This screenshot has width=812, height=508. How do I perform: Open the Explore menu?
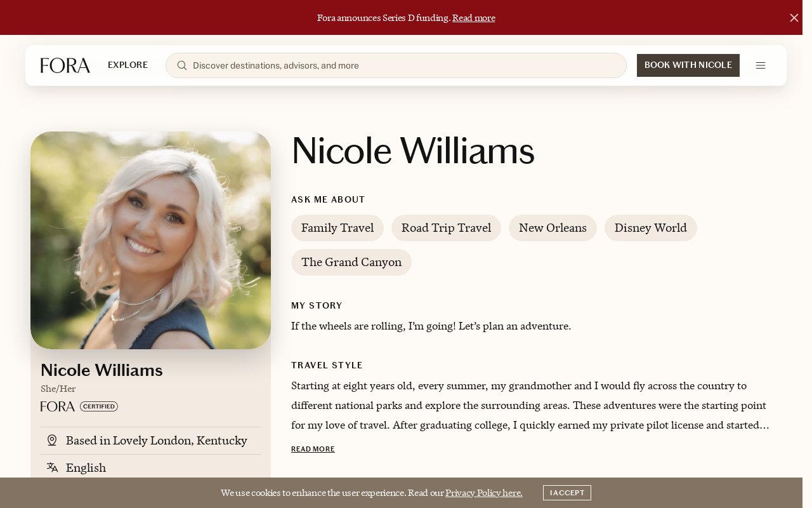tap(128, 65)
